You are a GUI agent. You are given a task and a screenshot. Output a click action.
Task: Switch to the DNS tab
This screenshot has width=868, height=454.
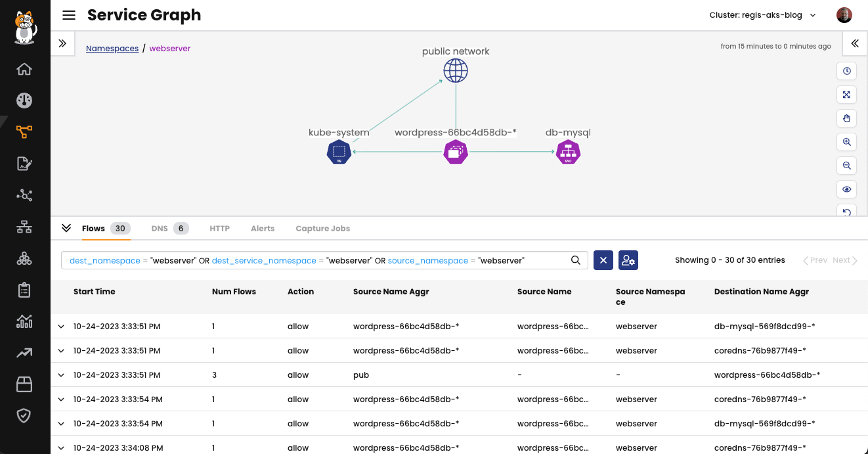[x=160, y=228]
